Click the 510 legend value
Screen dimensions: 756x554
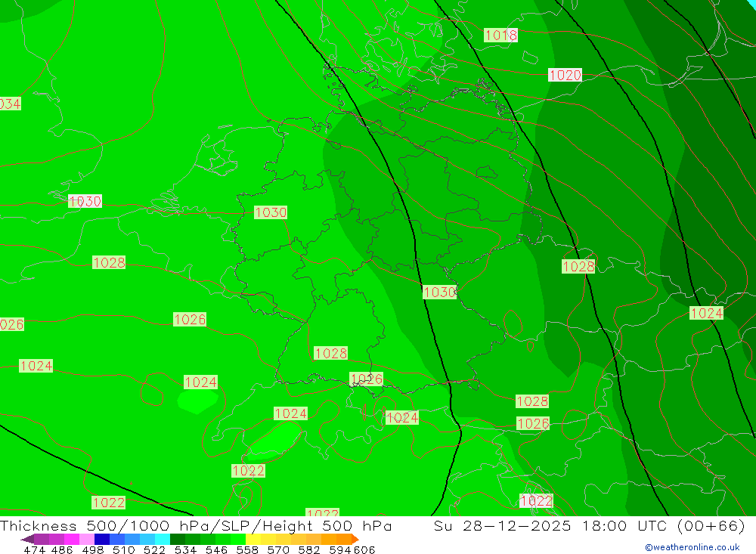coord(123,549)
